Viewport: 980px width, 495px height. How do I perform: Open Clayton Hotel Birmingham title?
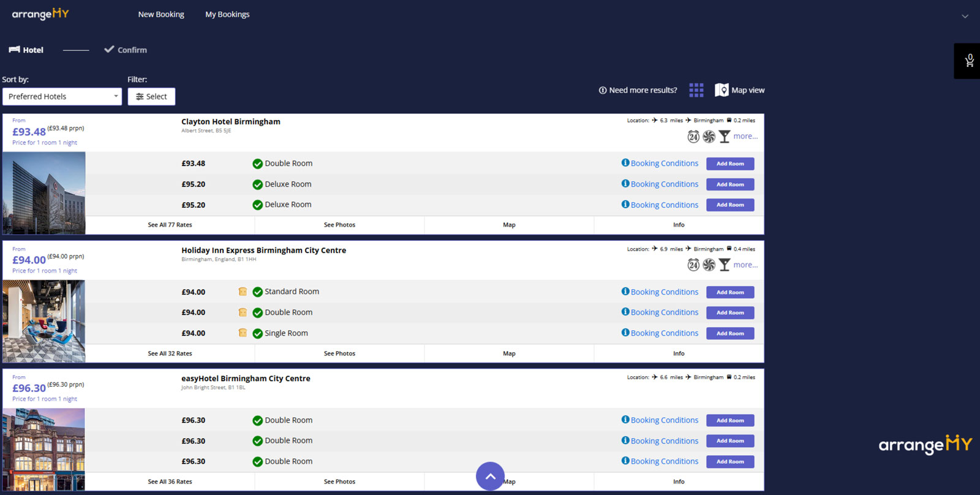[231, 121]
